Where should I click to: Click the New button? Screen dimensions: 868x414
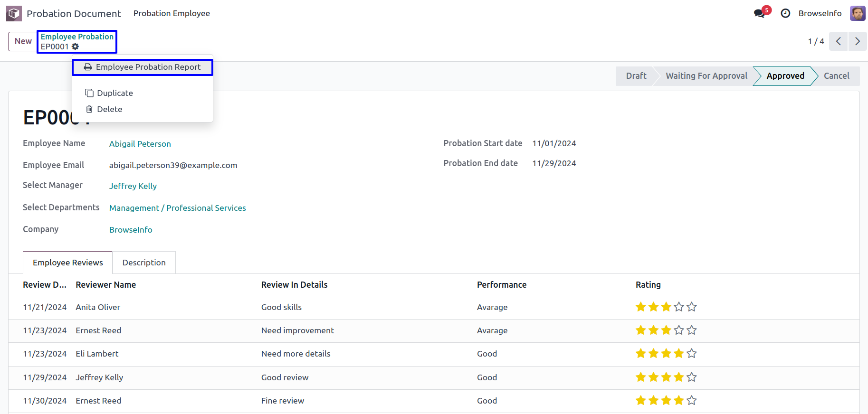[x=23, y=41]
